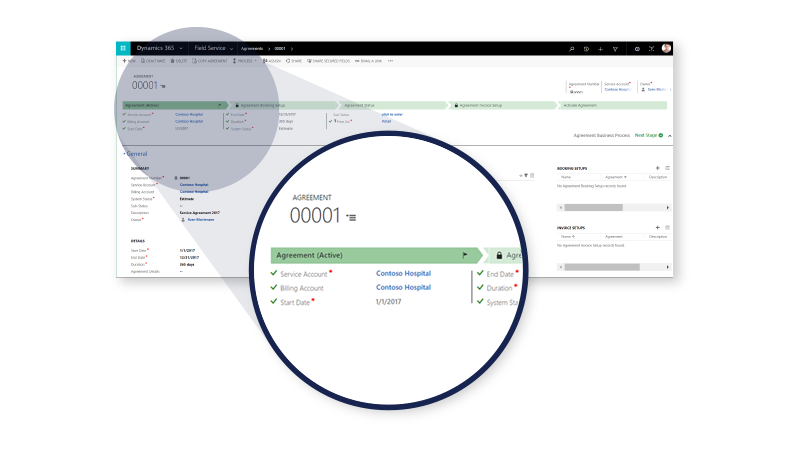Image resolution: width=800 pixels, height=450 pixels.
Task: Select the Agreement Booking Setup stage
Action: click(283, 105)
